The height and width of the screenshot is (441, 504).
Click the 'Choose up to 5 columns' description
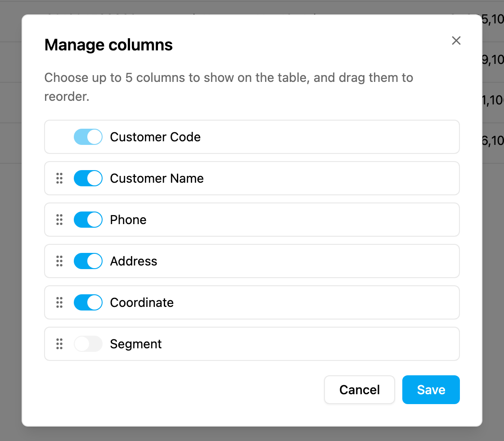point(229,87)
